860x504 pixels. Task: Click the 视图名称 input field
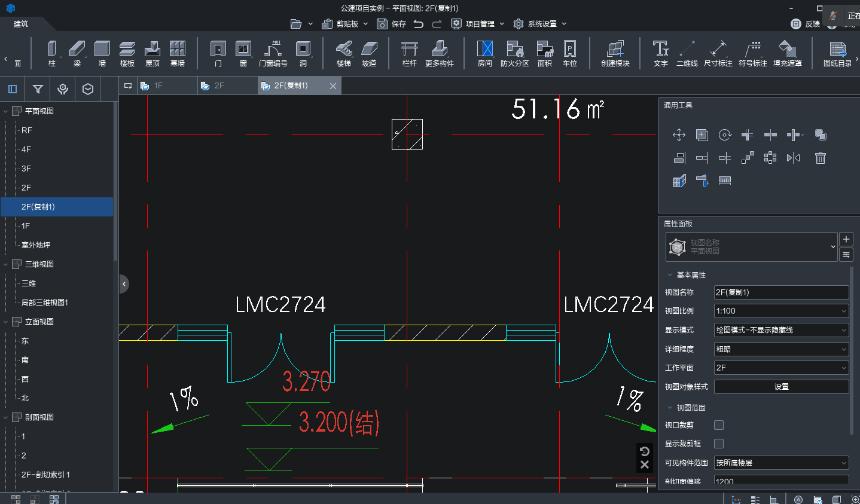[781, 292]
